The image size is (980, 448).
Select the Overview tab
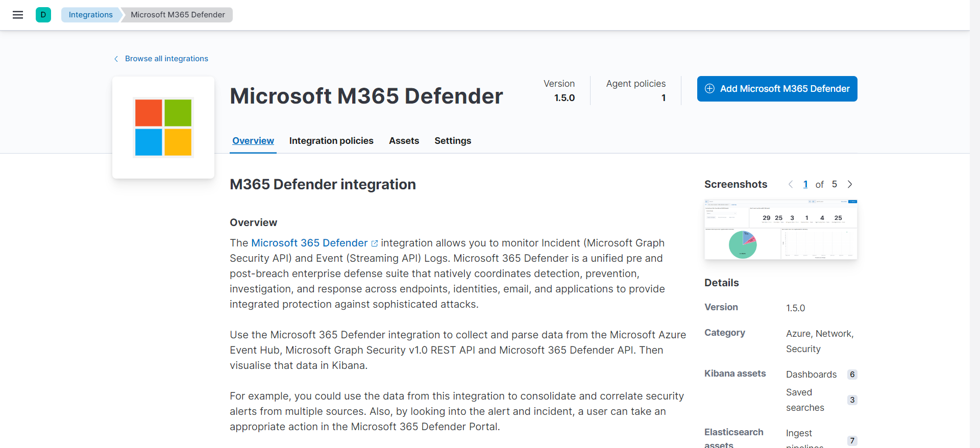click(x=253, y=141)
